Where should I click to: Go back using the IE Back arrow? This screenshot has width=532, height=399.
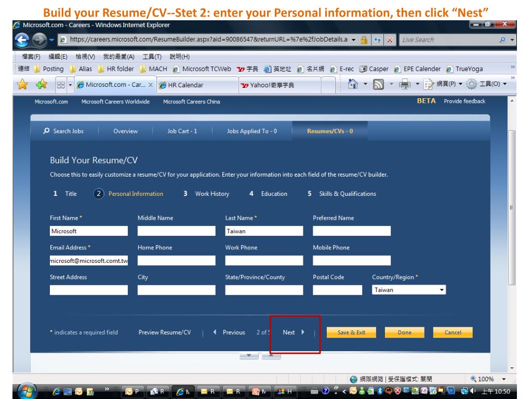[22, 40]
